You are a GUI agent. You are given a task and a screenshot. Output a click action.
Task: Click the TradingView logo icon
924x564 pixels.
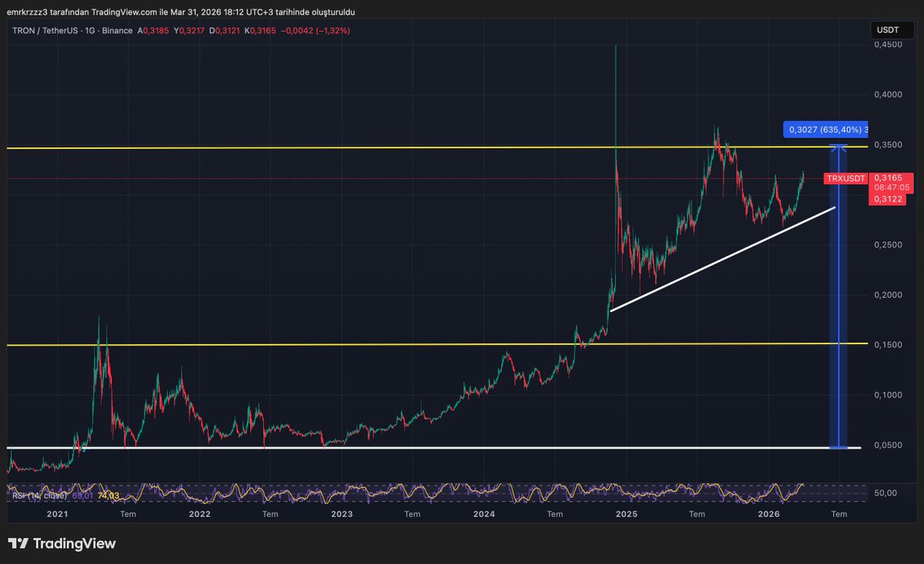(x=18, y=543)
